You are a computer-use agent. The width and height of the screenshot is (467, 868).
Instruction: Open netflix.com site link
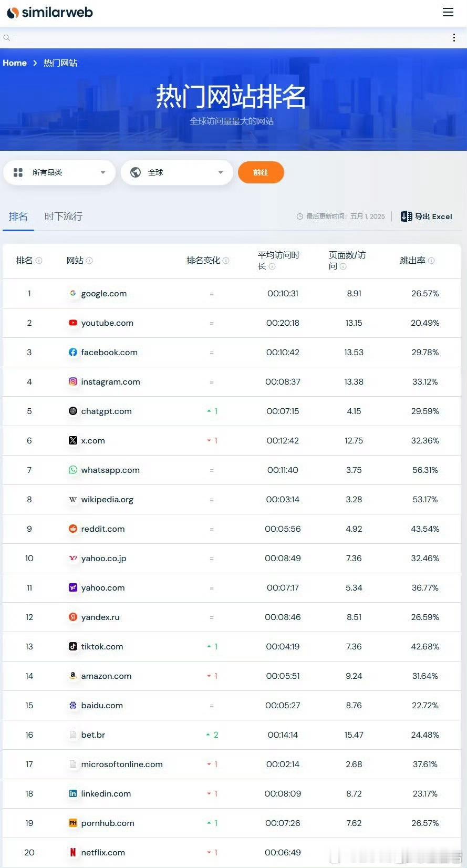(x=103, y=853)
